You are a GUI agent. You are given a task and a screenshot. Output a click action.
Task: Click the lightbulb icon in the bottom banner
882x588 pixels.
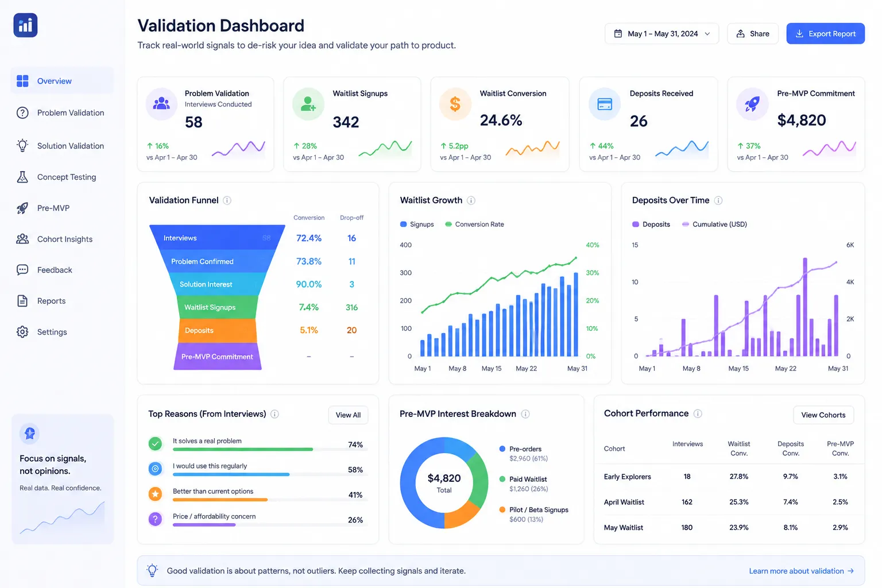152,570
